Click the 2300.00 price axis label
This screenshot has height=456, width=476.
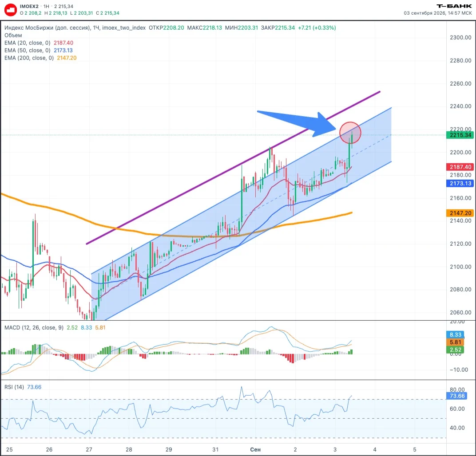pos(460,38)
